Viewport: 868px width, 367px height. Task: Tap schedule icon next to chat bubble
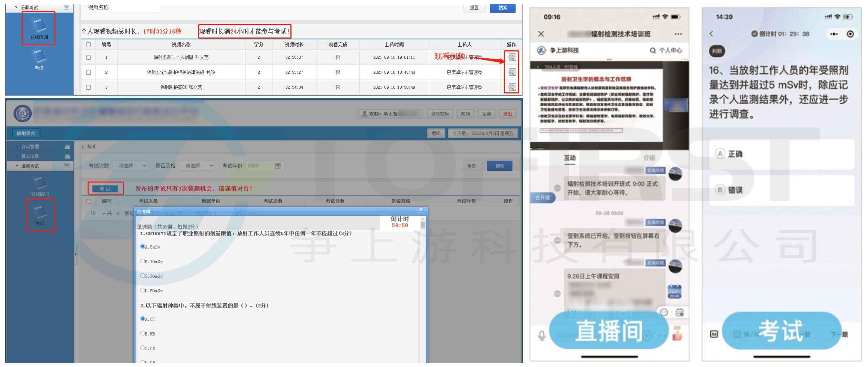click(x=679, y=312)
